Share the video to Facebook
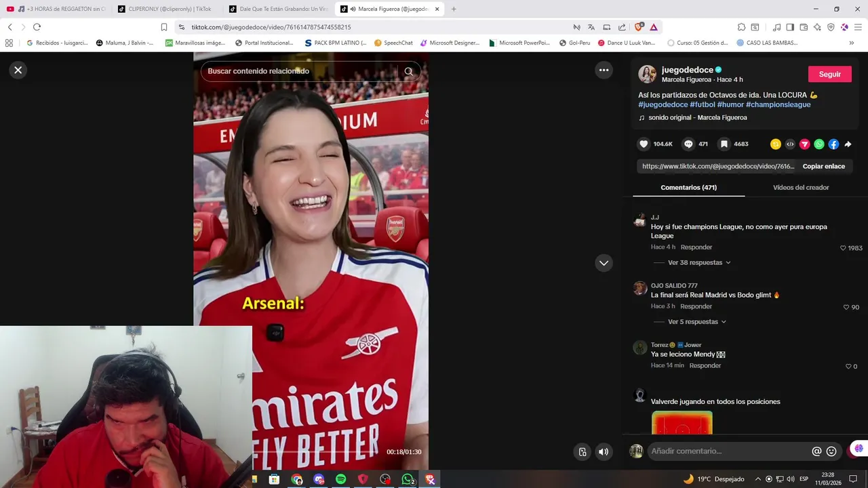The image size is (868, 488). (833, 144)
